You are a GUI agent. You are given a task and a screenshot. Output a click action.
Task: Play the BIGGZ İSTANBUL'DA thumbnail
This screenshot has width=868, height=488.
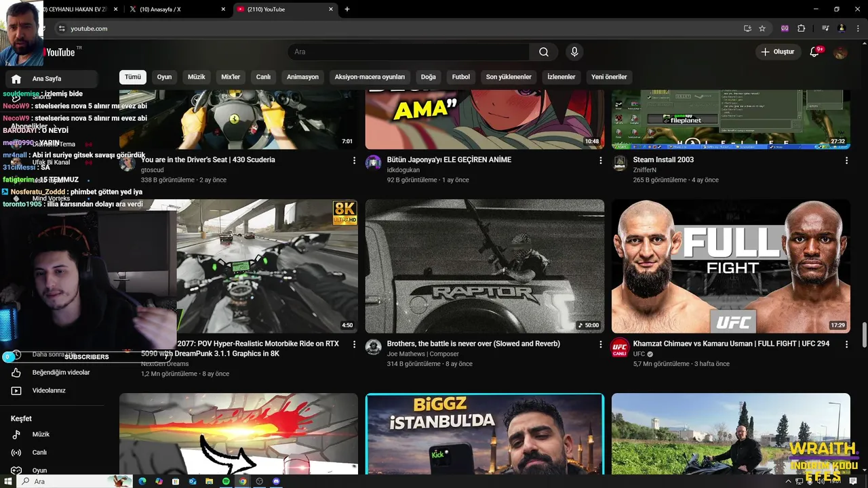(x=485, y=434)
